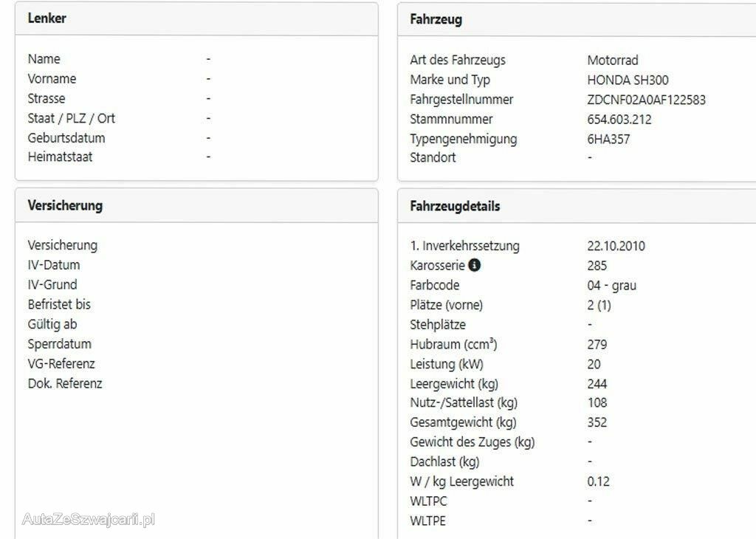Click the Karosserie info icon

tap(474, 265)
